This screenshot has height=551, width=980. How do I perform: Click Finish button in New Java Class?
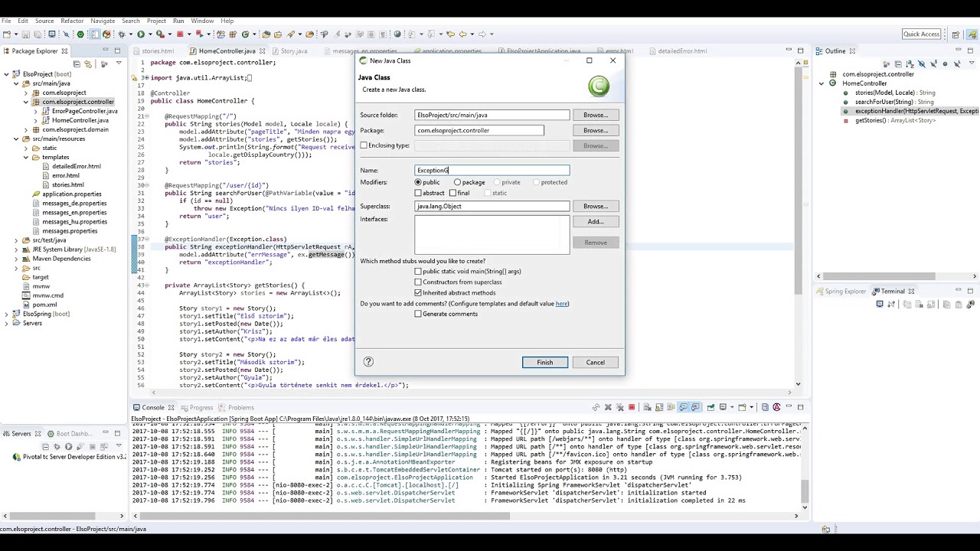point(545,363)
